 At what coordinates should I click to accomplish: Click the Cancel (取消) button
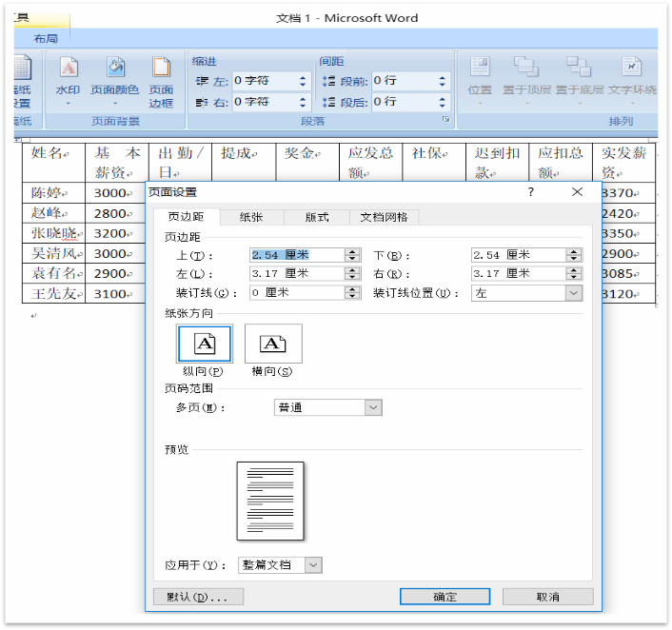click(547, 597)
